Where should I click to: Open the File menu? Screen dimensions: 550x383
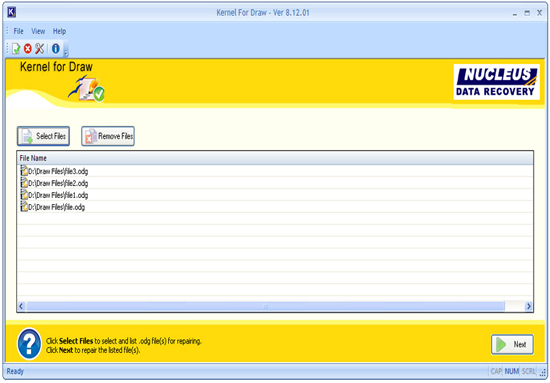pos(18,31)
